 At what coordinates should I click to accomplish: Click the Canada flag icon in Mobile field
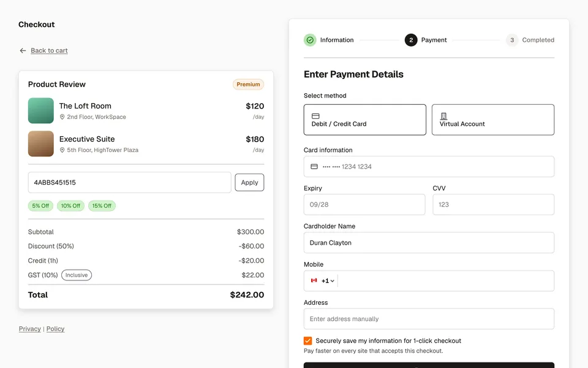coord(314,280)
